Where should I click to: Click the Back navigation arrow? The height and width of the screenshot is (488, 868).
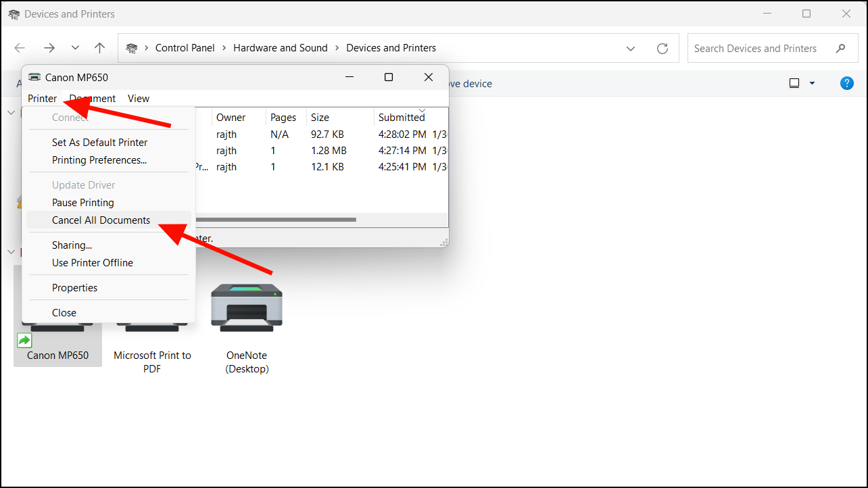click(19, 47)
